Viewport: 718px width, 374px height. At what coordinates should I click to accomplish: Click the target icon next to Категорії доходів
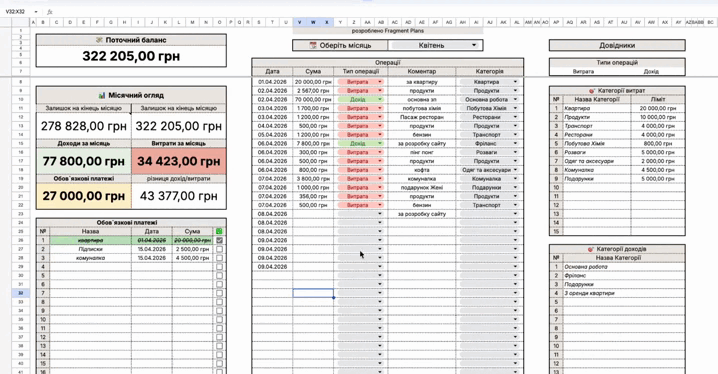coord(591,249)
